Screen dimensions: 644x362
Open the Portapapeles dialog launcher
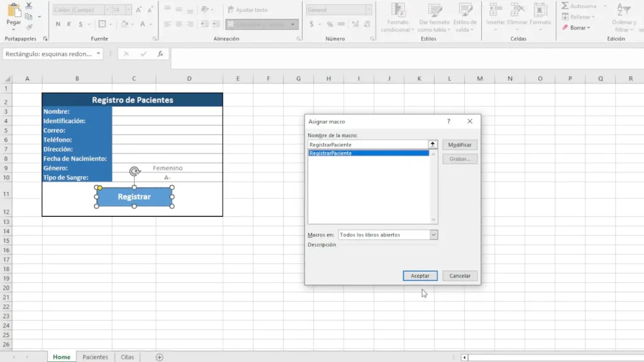(x=45, y=39)
